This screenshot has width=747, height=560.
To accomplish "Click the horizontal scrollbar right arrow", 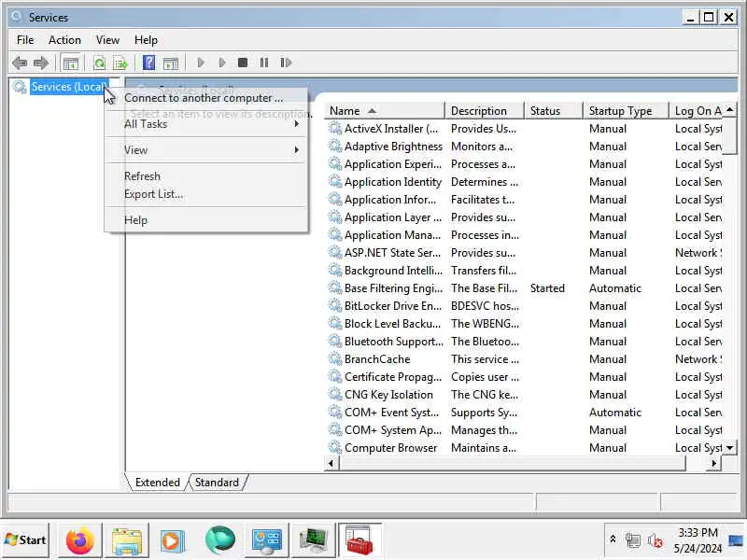I will pos(713,463).
